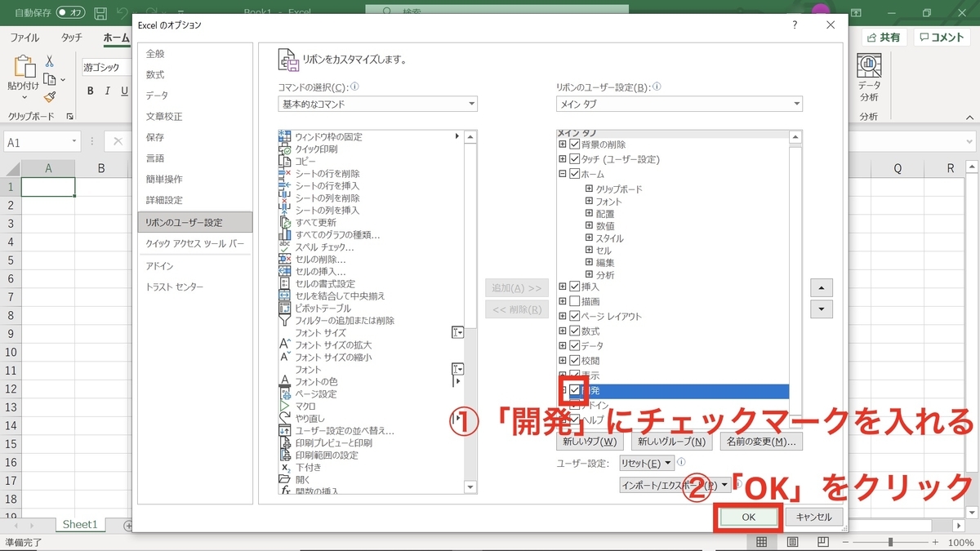Viewport: 980px width, 551px height.
Task: Select the セルを結合して中央揃え command icon
Action: coord(285,296)
